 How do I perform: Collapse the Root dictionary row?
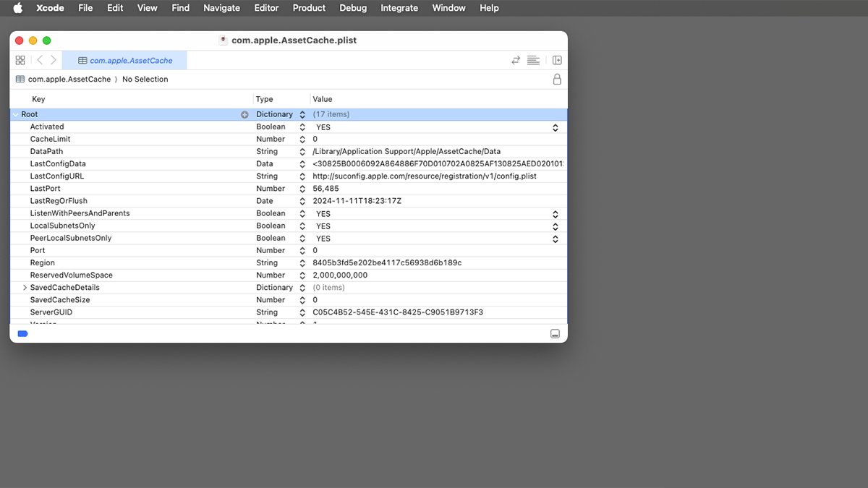click(x=16, y=114)
